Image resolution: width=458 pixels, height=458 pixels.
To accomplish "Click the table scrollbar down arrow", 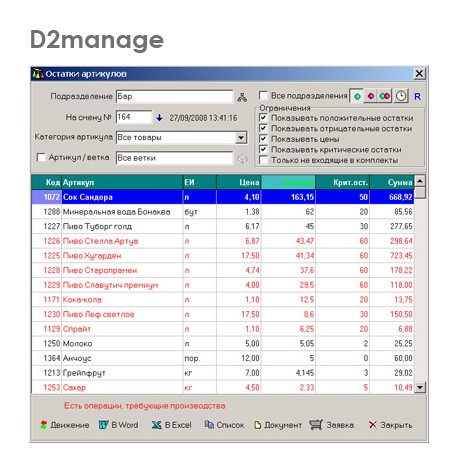I will [x=420, y=387].
